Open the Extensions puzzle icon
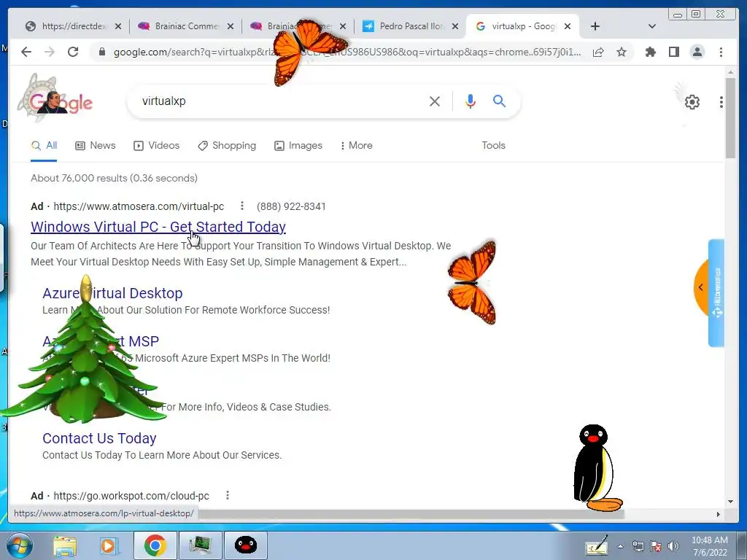The width and height of the screenshot is (747, 560). (x=650, y=52)
